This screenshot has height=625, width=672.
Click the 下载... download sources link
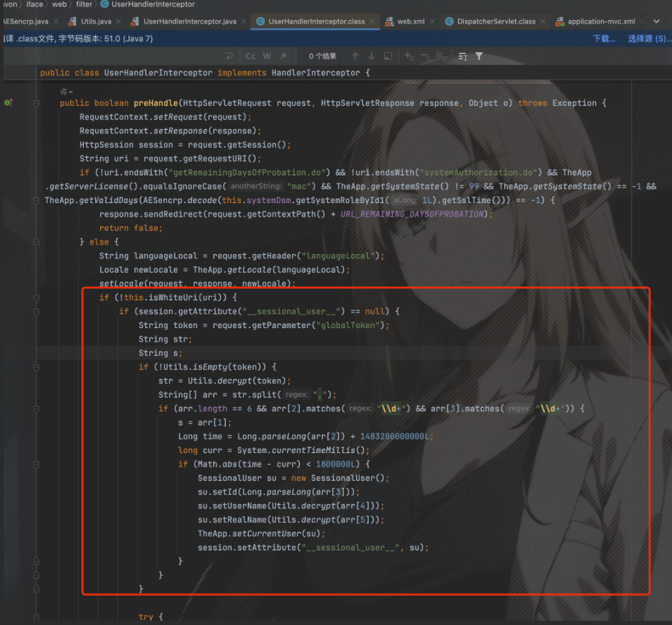tap(604, 39)
